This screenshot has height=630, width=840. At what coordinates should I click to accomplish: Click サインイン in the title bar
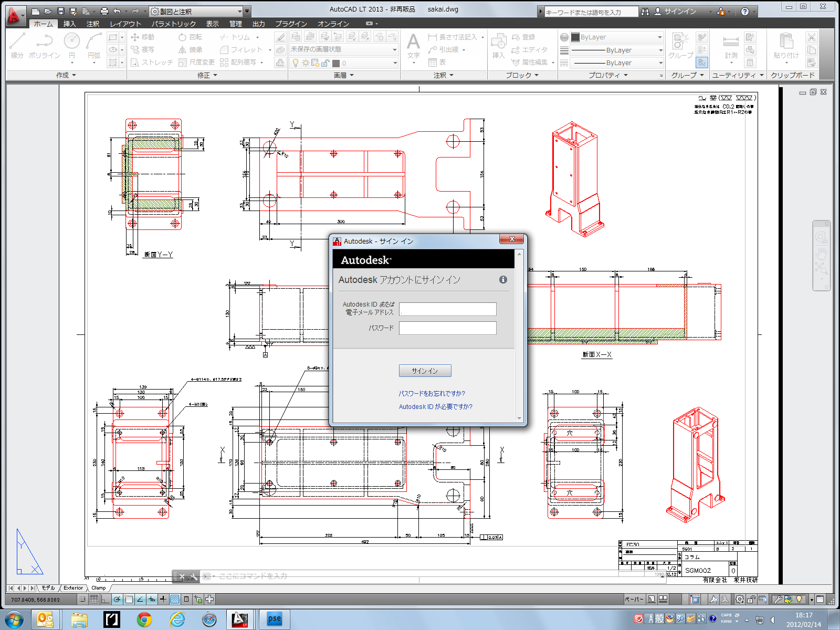click(x=680, y=12)
